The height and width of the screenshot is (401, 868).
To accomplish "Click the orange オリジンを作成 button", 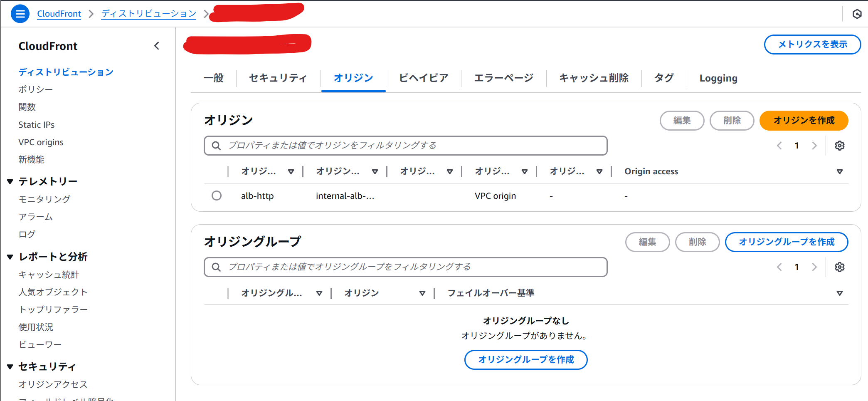I will coord(804,121).
